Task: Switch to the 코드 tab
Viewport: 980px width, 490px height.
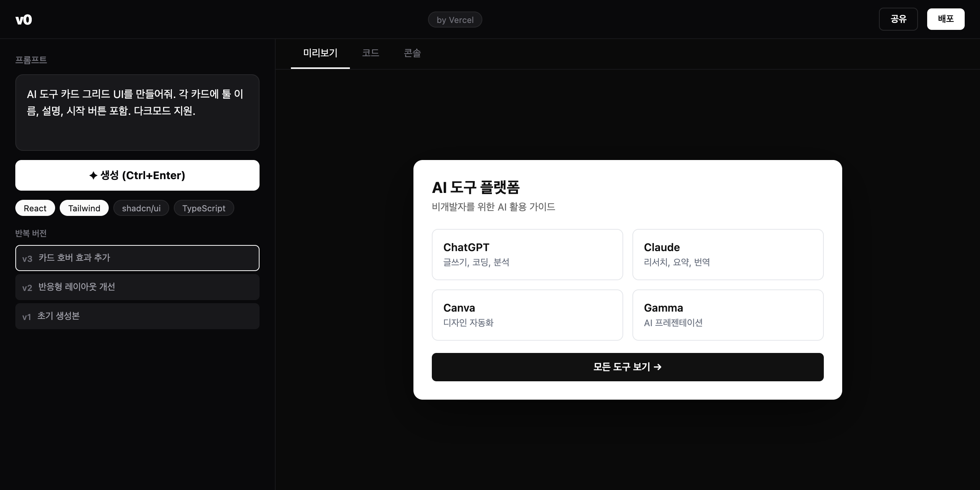Action: pyautogui.click(x=371, y=53)
